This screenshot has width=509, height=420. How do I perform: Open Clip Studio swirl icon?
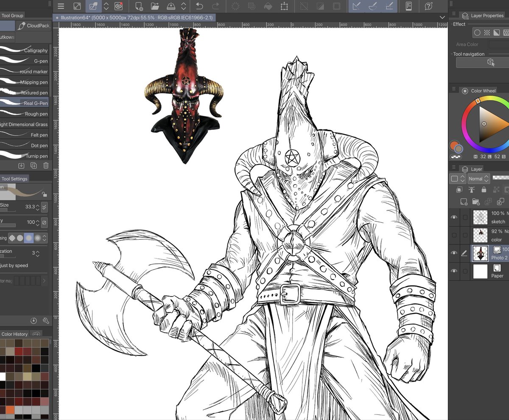119,6
